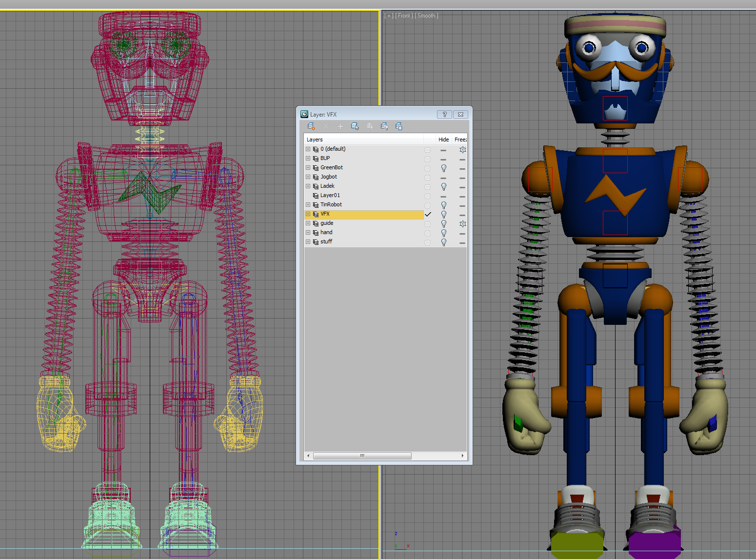Set stuff as current layer checkbox
The width and height of the screenshot is (756, 559).
click(x=428, y=242)
